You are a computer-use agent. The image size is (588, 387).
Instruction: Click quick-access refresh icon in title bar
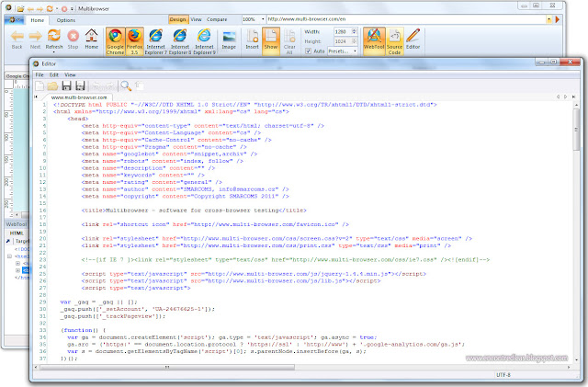[x=50, y=8]
